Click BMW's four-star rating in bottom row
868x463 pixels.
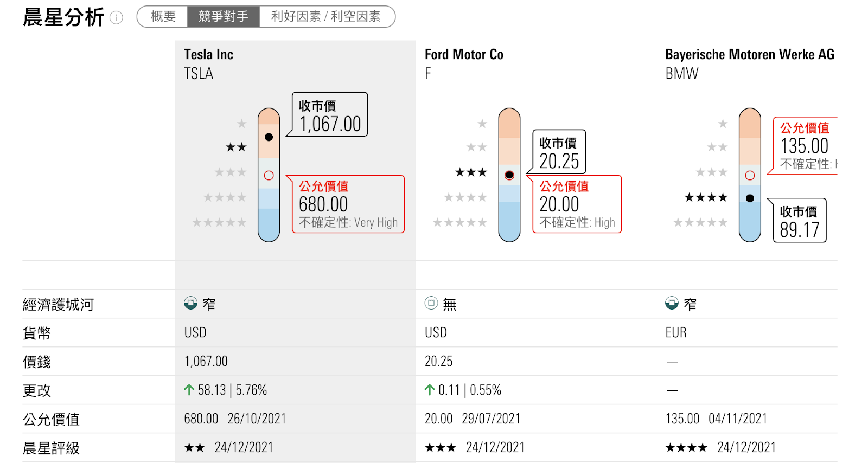pyautogui.click(x=686, y=448)
